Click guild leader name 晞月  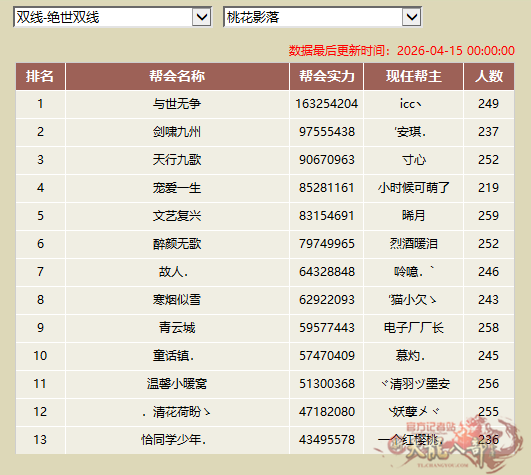point(413,216)
